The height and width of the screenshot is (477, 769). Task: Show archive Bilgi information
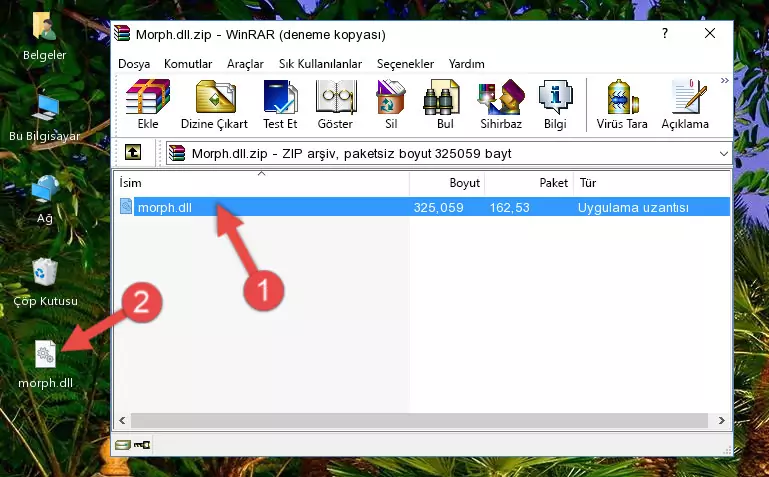point(555,104)
